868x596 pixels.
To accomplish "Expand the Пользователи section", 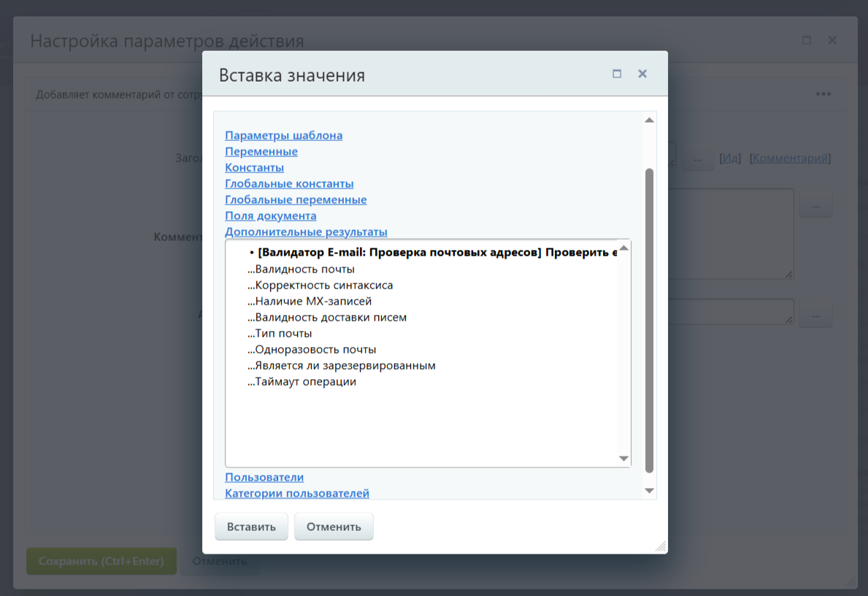I will pos(264,478).
